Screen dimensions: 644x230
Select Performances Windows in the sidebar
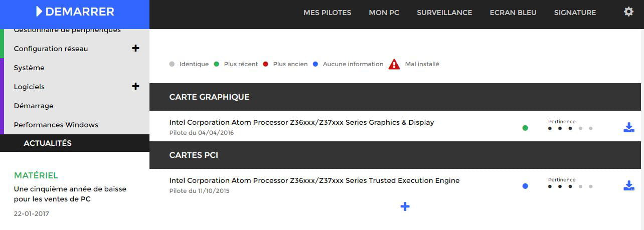56,125
